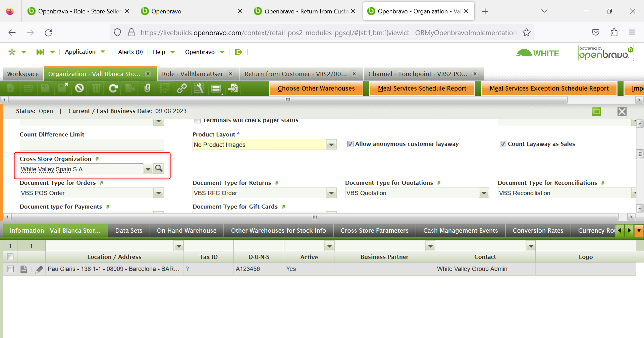
Task: Expand the Product Layout dropdown
Action: pos(331,145)
